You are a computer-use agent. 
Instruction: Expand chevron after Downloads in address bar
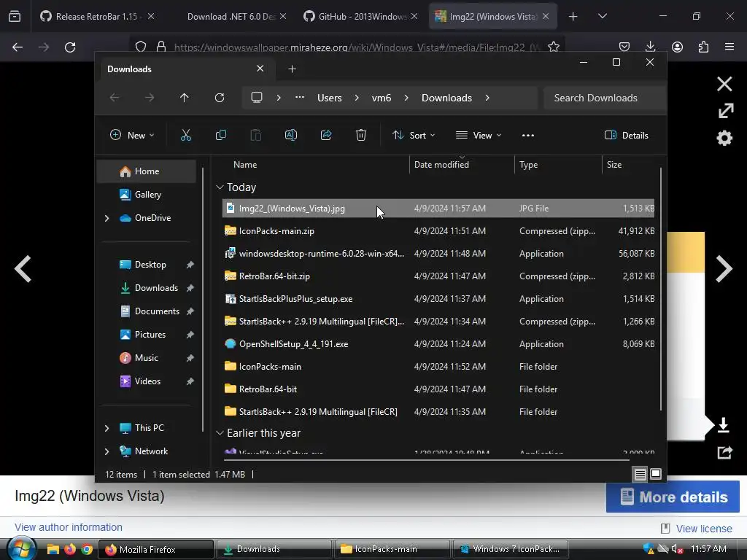pos(487,98)
